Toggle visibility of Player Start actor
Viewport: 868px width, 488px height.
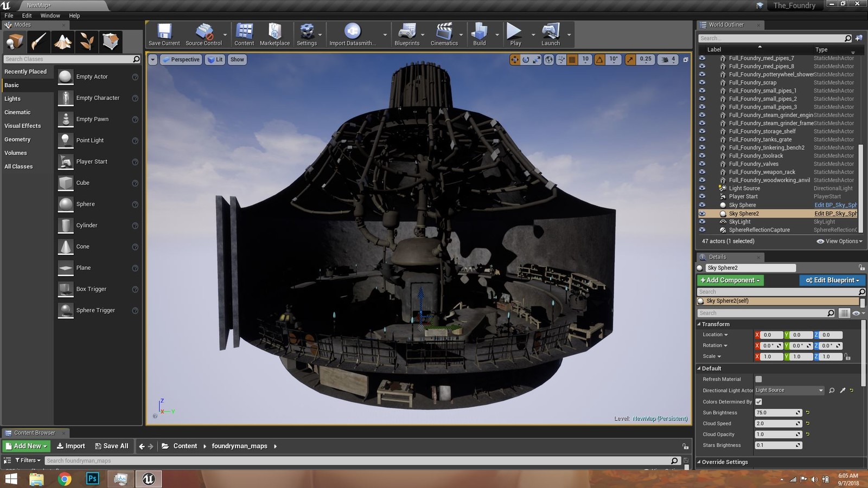702,196
